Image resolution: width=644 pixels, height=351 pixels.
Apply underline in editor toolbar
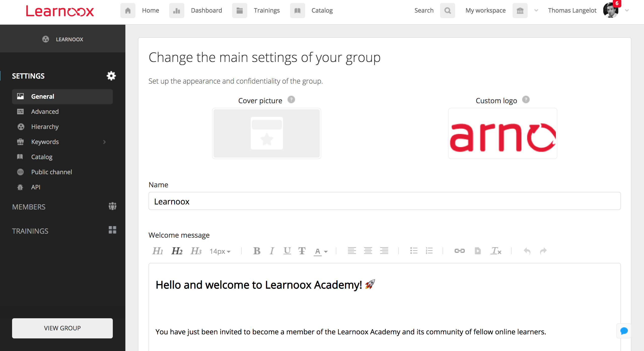click(287, 251)
